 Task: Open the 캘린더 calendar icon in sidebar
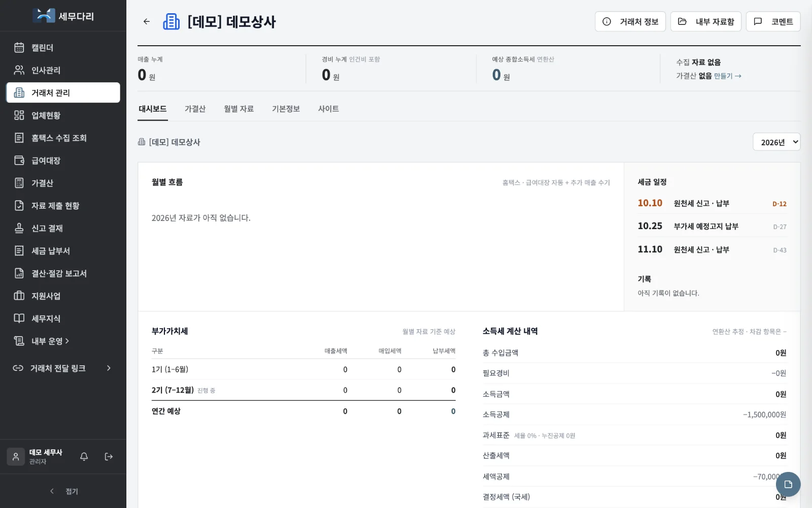19,48
